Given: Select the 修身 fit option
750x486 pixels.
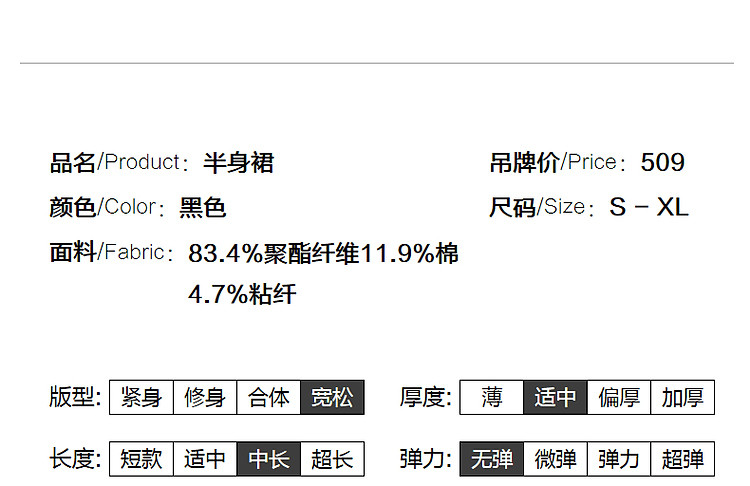Looking at the screenshot, I should pyautogui.click(x=205, y=397).
